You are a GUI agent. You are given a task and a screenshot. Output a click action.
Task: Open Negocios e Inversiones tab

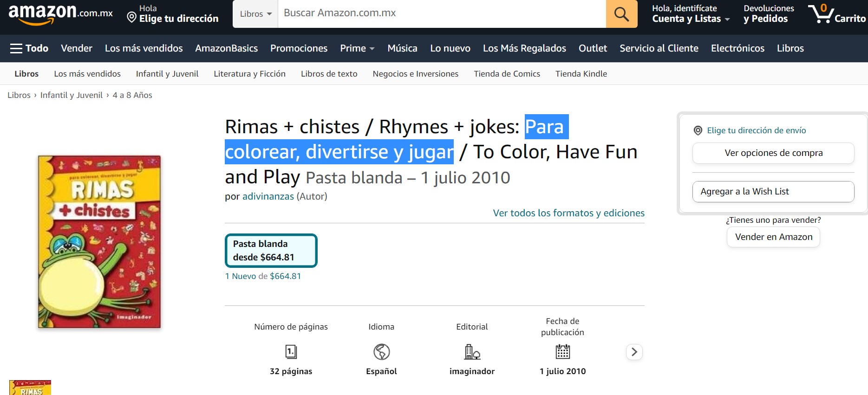[416, 74]
